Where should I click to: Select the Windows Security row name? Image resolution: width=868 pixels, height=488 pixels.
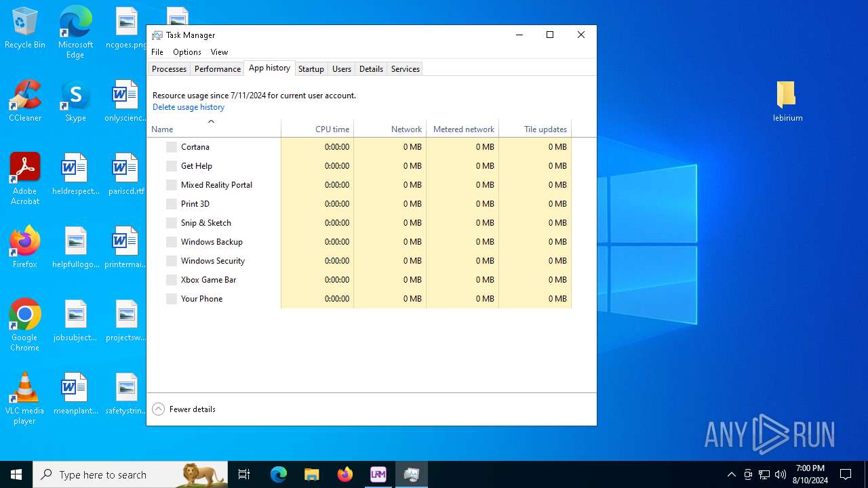(x=213, y=261)
